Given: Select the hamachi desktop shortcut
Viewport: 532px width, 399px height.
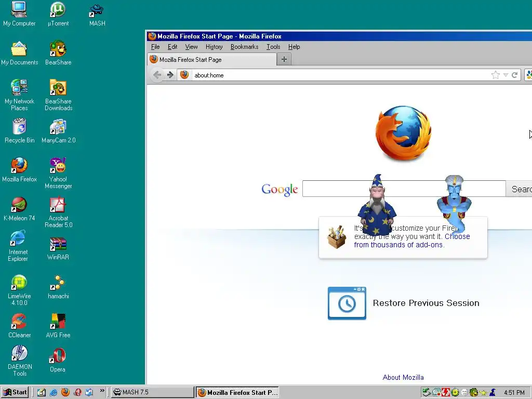Looking at the screenshot, I should tap(58, 287).
